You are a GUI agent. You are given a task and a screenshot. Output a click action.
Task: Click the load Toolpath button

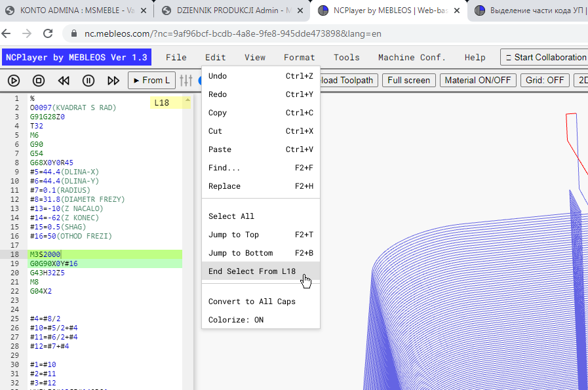(x=349, y=80)
